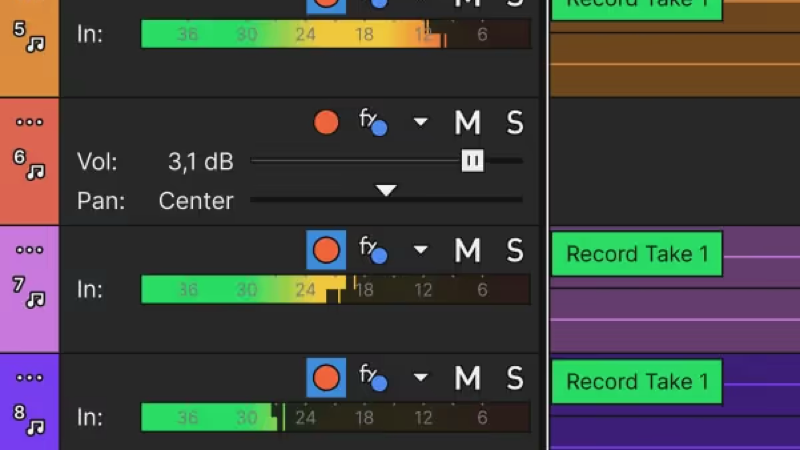
Task: Click track 5 input level meter
Action: 336,34
